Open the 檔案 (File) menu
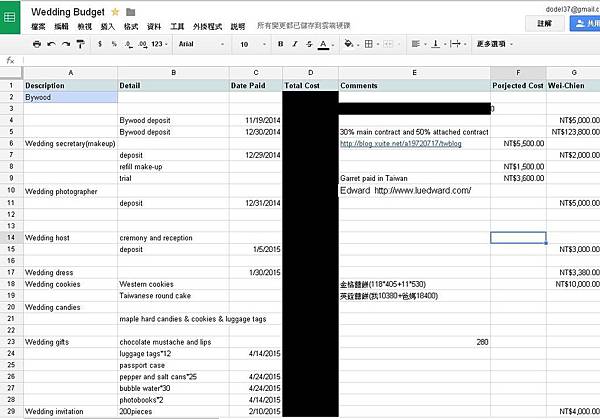The width and height of the screenshot is (600, 419). [x=38, y=26]
